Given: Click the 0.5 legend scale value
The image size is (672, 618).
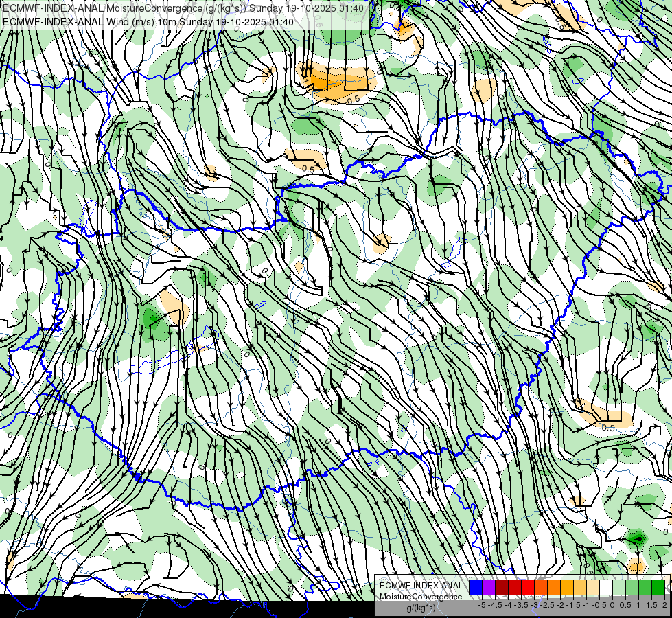Looking at the screenshot, I should pos(625,605).
